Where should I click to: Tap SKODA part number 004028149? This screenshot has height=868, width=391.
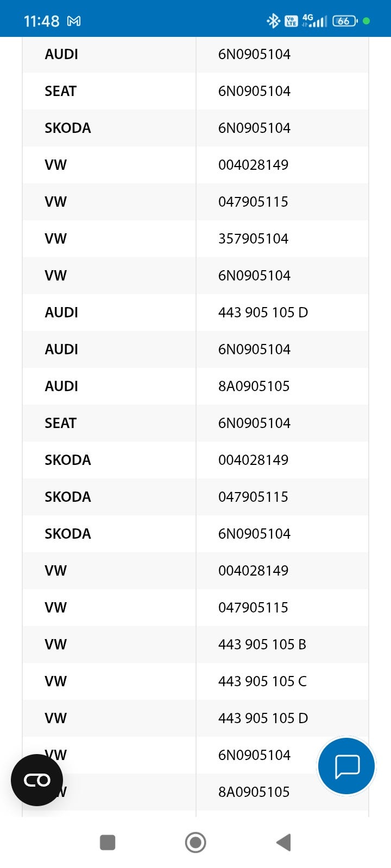(x=253, y=460)
